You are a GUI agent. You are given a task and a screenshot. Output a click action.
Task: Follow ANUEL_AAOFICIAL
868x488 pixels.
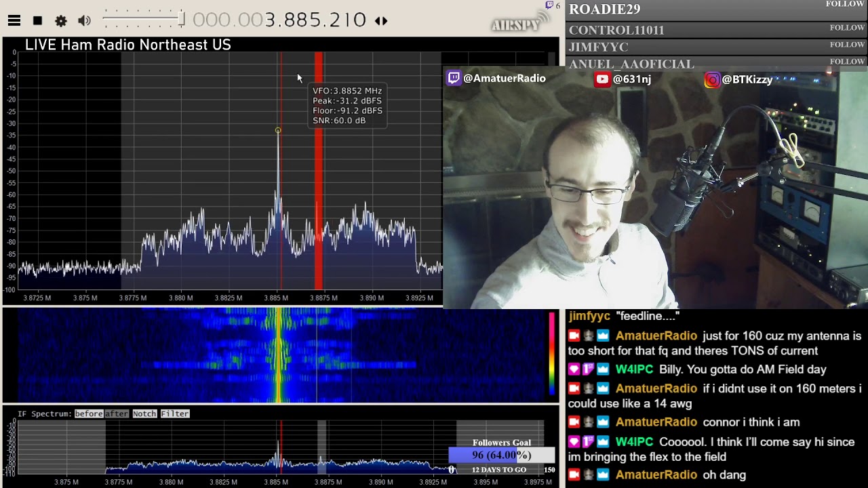(x=847, y=62)
